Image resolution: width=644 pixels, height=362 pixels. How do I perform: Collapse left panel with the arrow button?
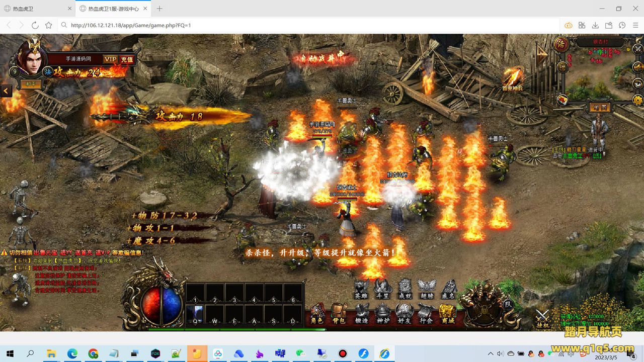tap(6, 91)
